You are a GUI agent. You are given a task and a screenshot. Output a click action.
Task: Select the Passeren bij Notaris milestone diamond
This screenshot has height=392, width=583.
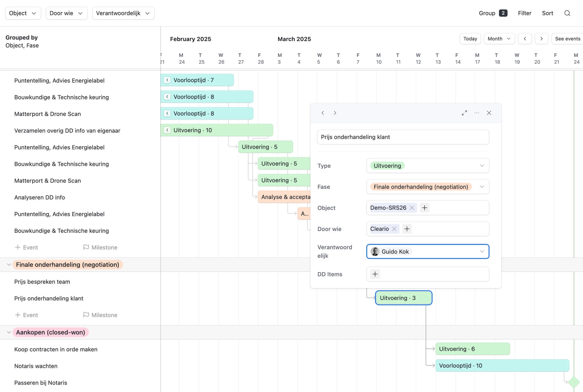pos(574,382)
